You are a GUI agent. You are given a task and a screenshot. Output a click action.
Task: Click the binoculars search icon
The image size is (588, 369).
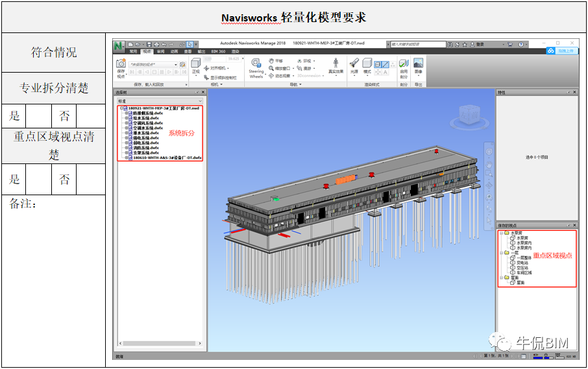click(450, 45)
